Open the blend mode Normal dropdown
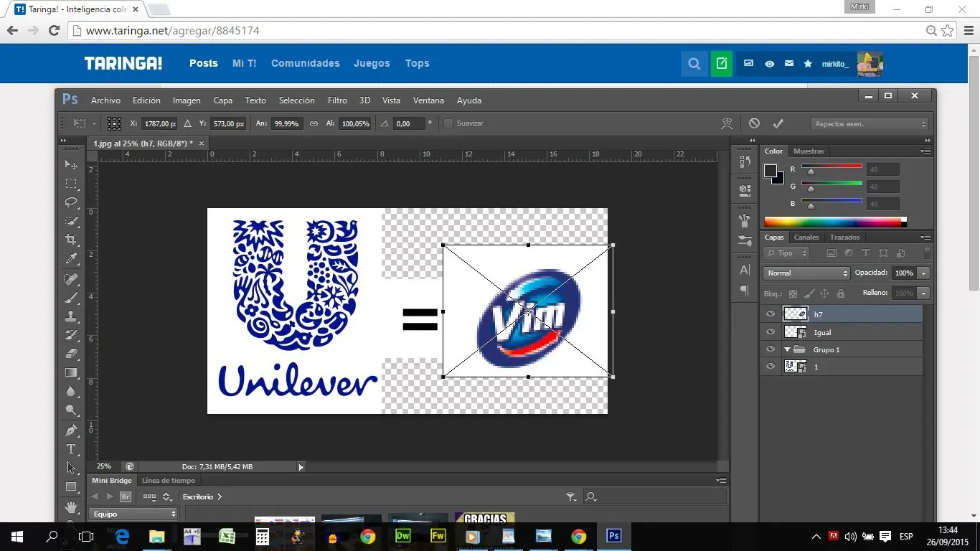Image resolution: width=980 pixels, height=551 pixels. [x=807, y=273]
